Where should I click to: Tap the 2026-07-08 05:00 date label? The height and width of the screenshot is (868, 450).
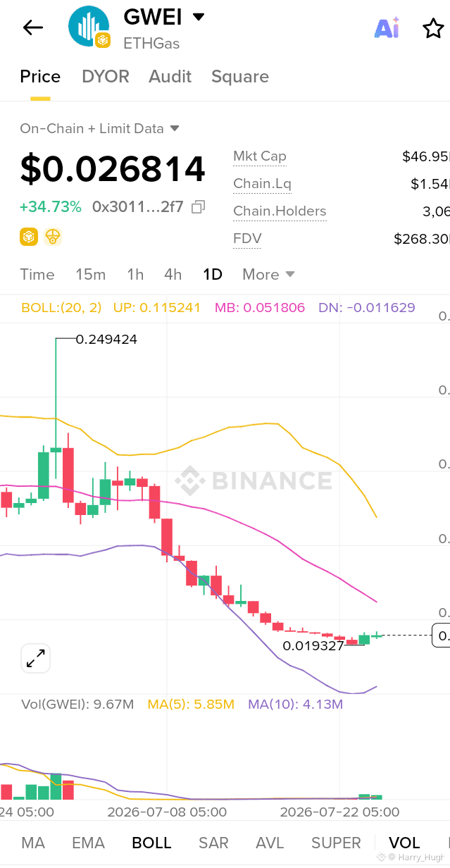(x=167, y=812)
